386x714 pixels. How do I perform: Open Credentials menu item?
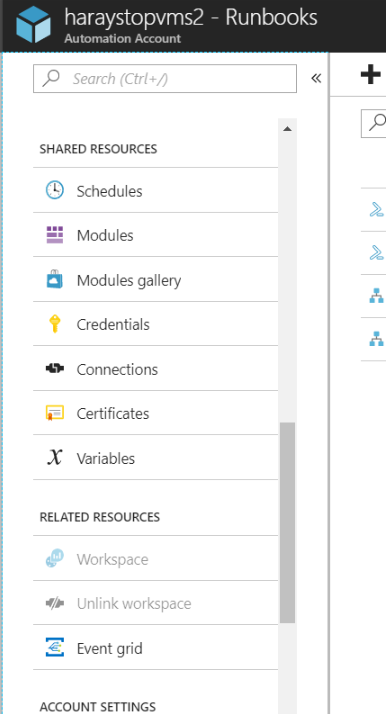pos(156,324)
